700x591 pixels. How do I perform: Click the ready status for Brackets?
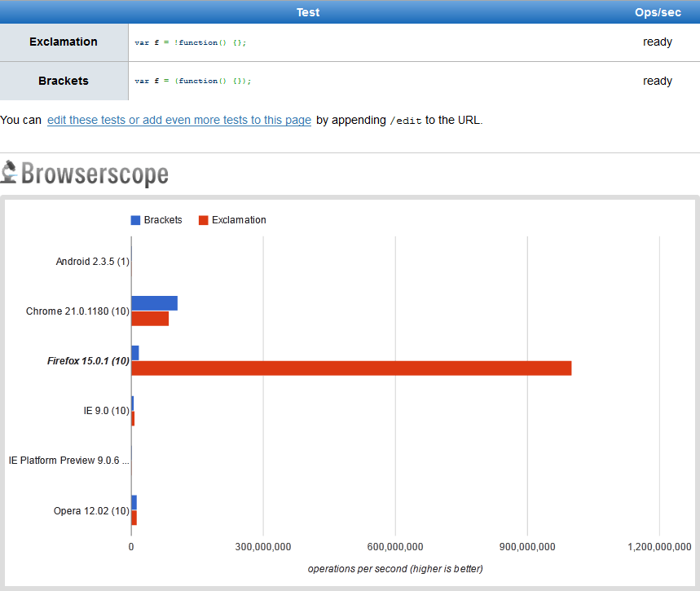click(658, 81)
